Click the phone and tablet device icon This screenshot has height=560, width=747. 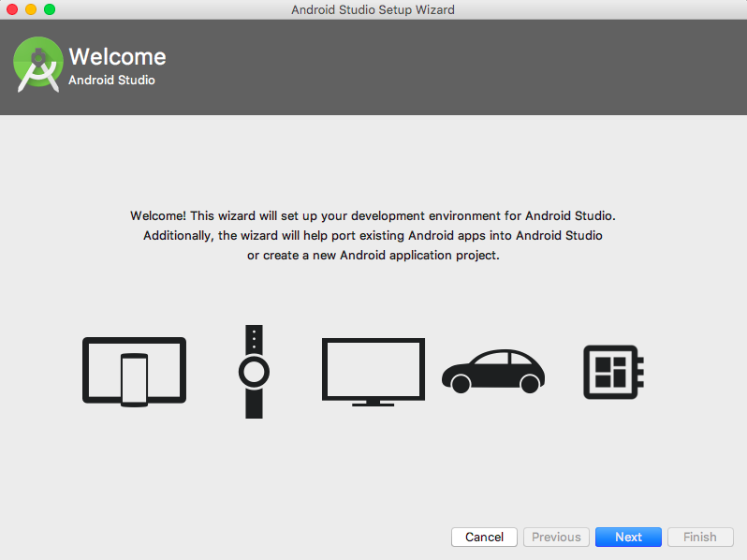point(135,372)
